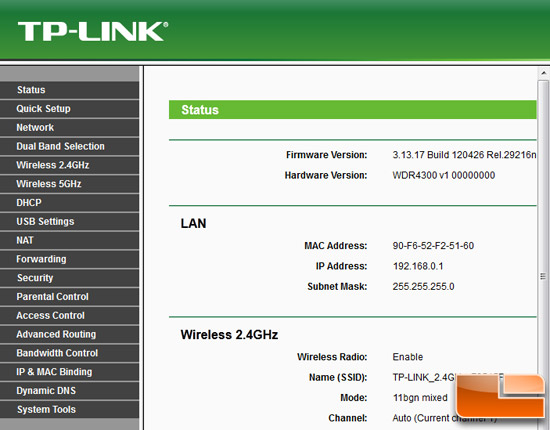
Task: Open the Status menu item
Action: tap(69, 90)
